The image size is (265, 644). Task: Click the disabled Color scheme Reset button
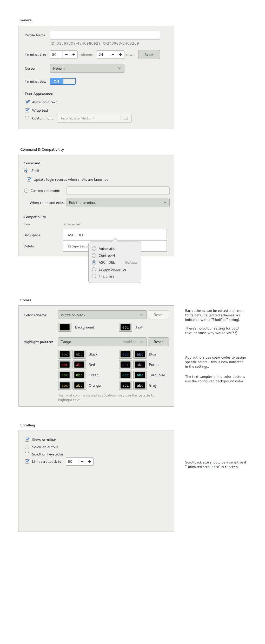(158, 315)
